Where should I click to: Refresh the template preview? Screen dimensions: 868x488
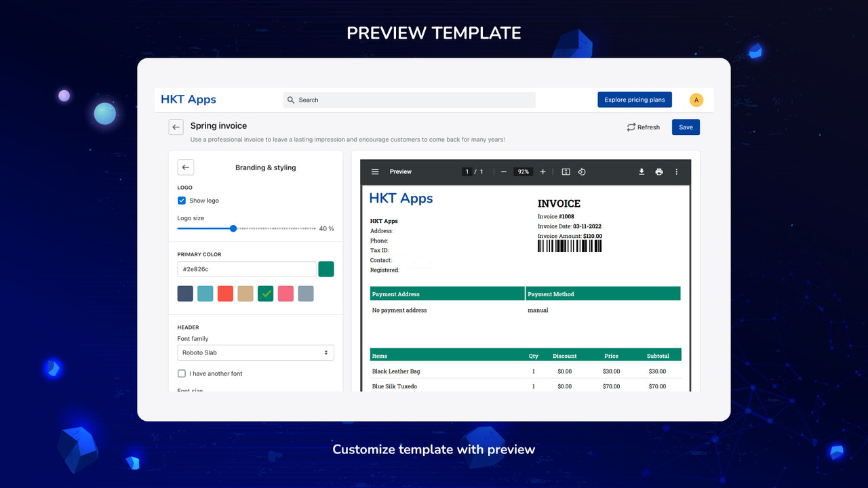[x=643, y=127]
